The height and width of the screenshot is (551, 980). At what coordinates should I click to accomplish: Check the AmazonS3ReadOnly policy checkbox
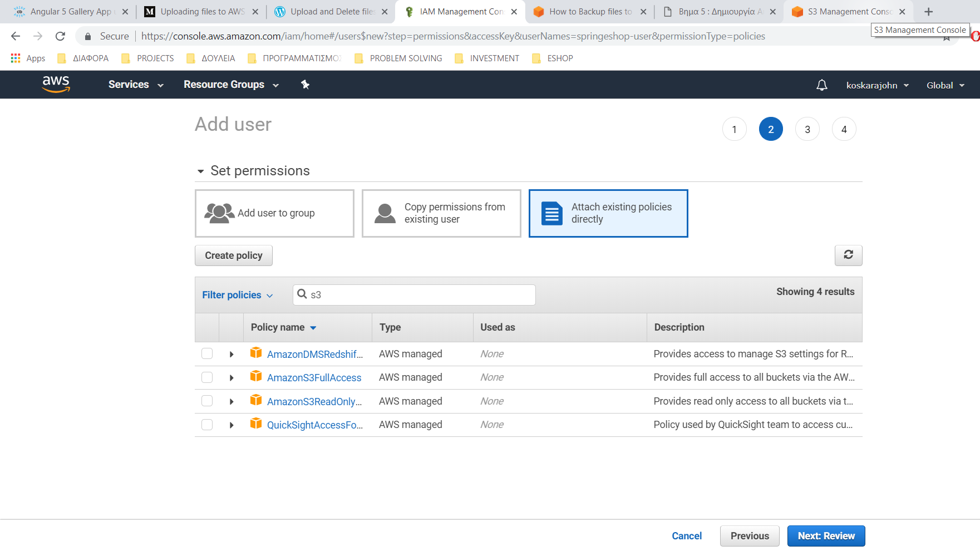(207, 401)
